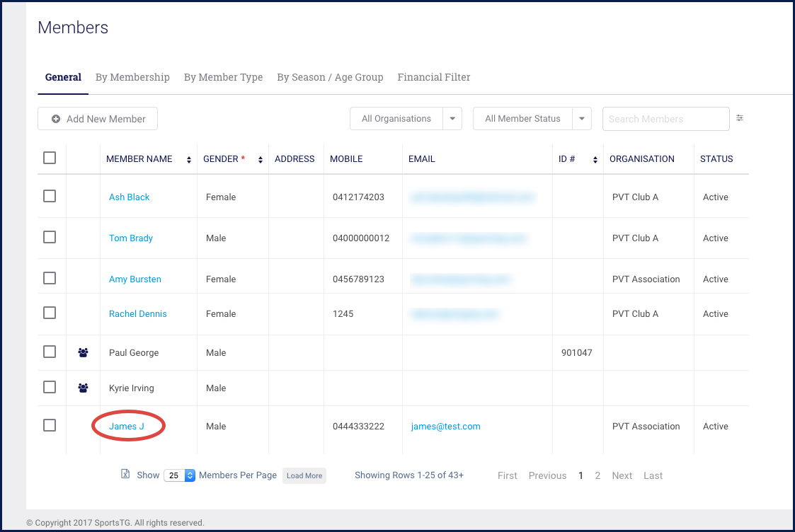The image size is (795, 532).
Task: Tick the checkbox for Kyrie Irving
Action: 50,387
